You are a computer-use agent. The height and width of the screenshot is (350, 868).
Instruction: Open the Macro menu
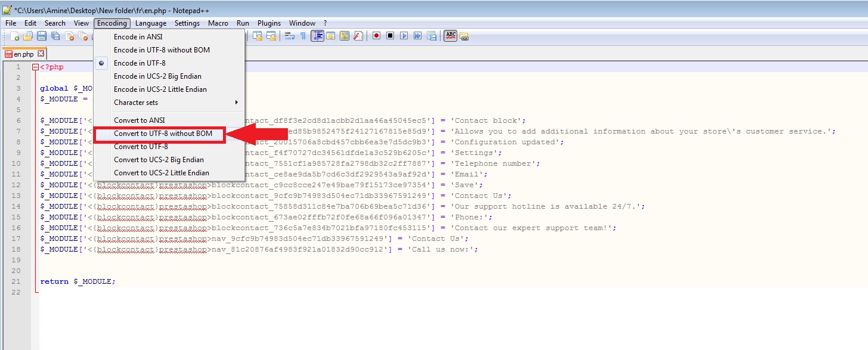point(218,23)
